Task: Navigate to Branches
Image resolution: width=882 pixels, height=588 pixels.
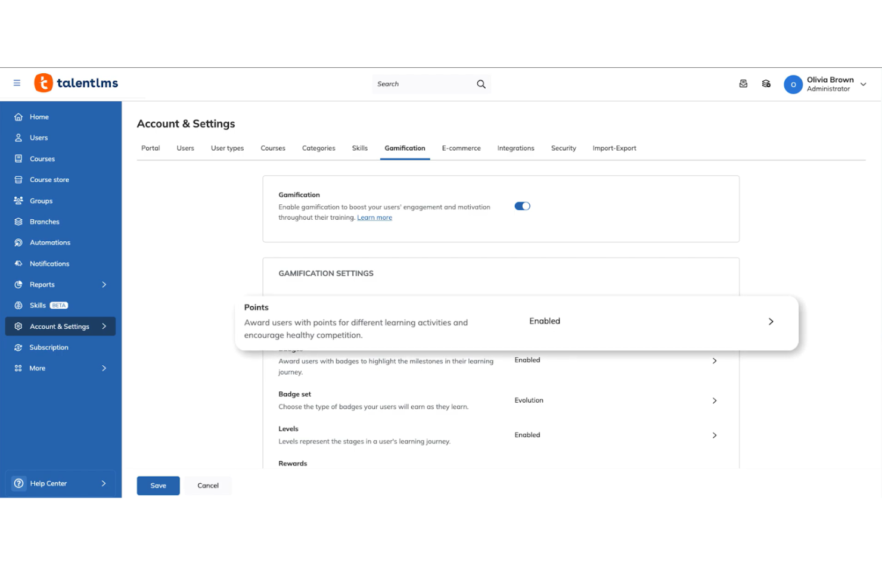Action: (45, 222)
